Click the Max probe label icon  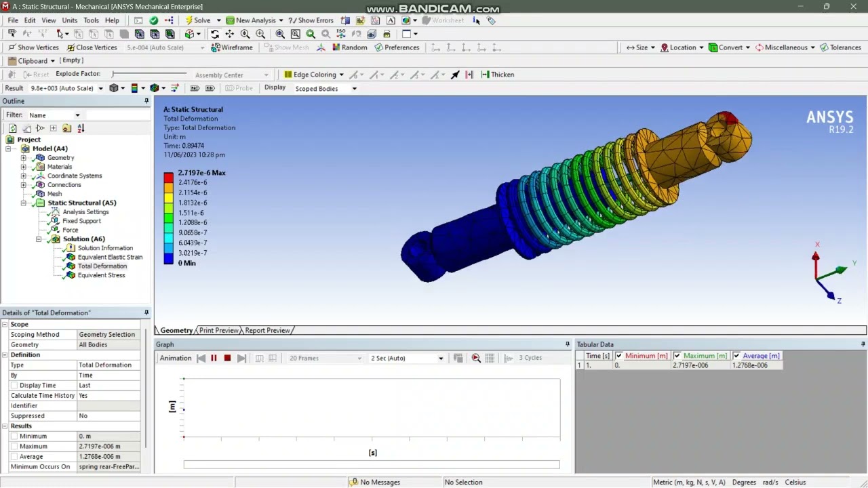pyautogui.click(x=195, y=88)
